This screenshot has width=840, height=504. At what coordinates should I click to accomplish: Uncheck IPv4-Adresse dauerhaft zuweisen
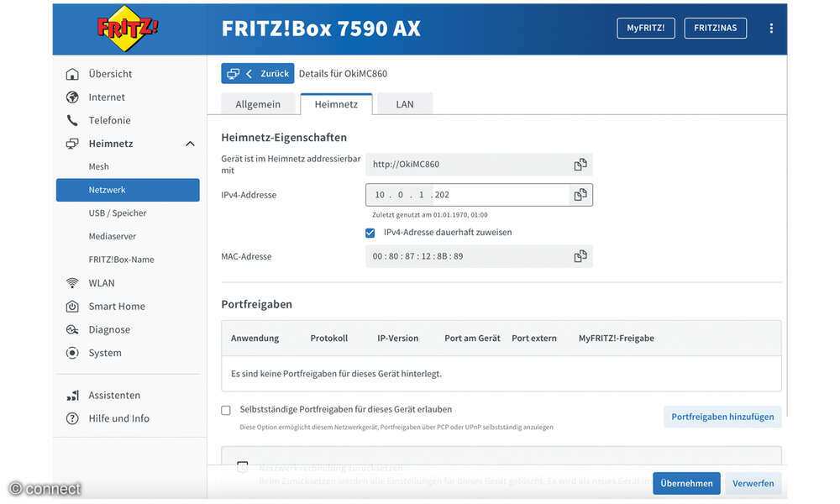(370, 233)
